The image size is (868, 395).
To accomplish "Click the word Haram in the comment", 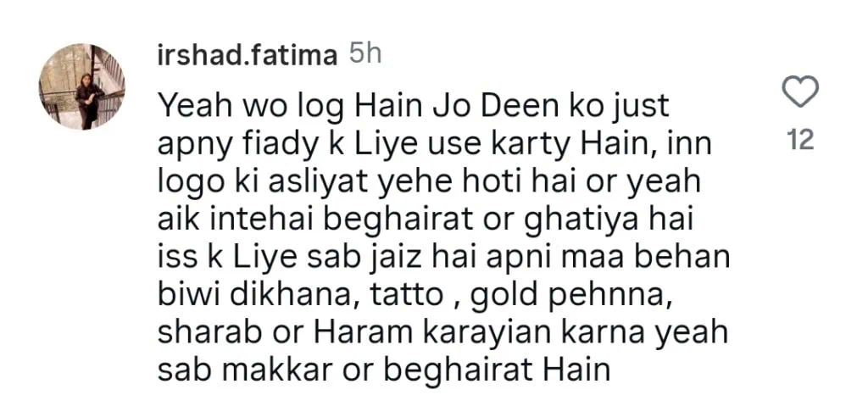I will (x=348, y=333).
